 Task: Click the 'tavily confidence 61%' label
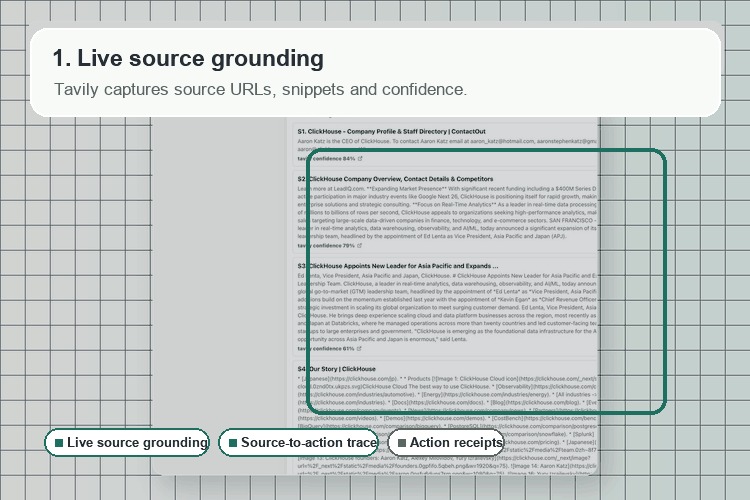pyautogui.click(x=326, y=348)
